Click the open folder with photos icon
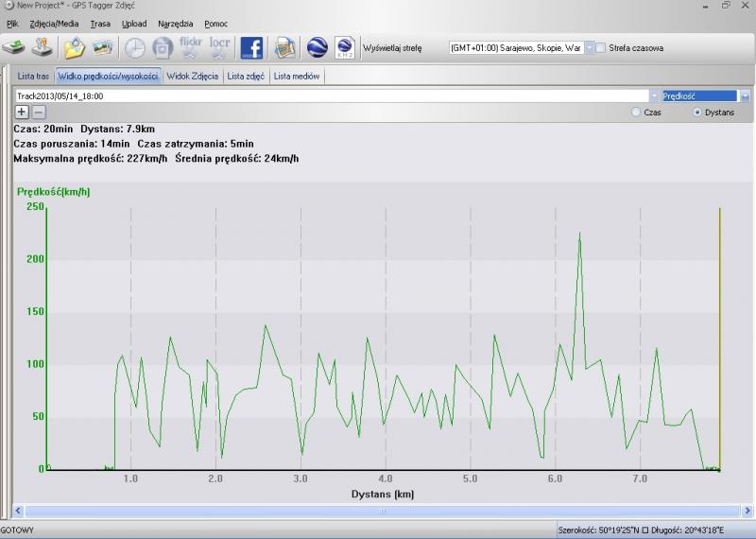756x539 pixels. click(x=74, y=47)
